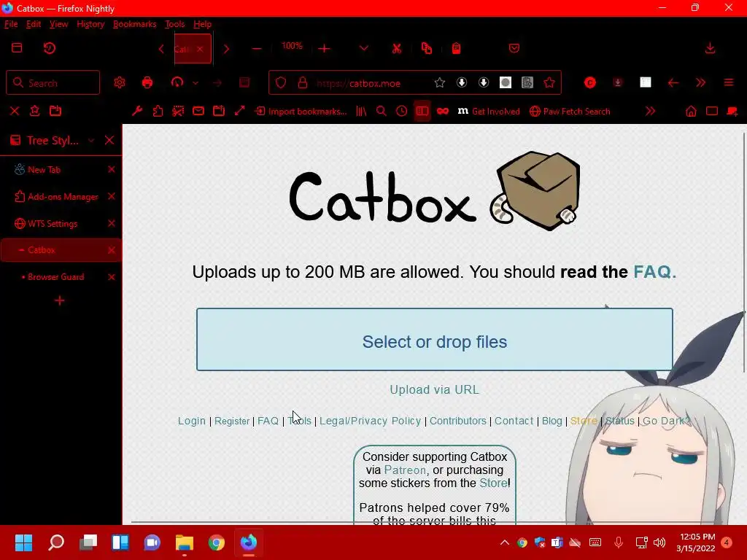Open the dropdown arrow beside the reload swirl icon
The width and height of the screenshot is (747, 560).
point(196,83)
